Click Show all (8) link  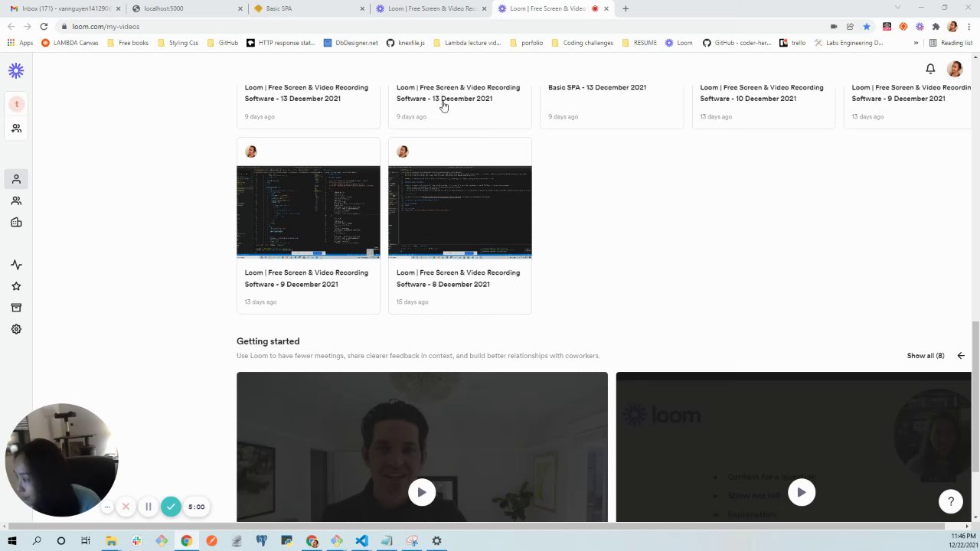pyautogui.click(x=926, y=356)
